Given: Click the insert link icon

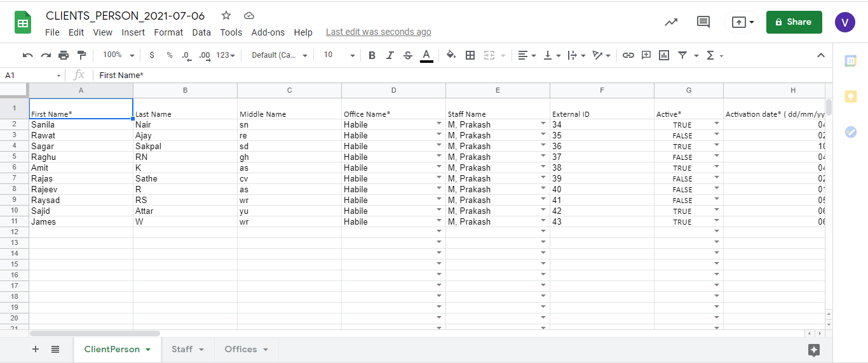Looking at the screenshot, I should [628, 55].
